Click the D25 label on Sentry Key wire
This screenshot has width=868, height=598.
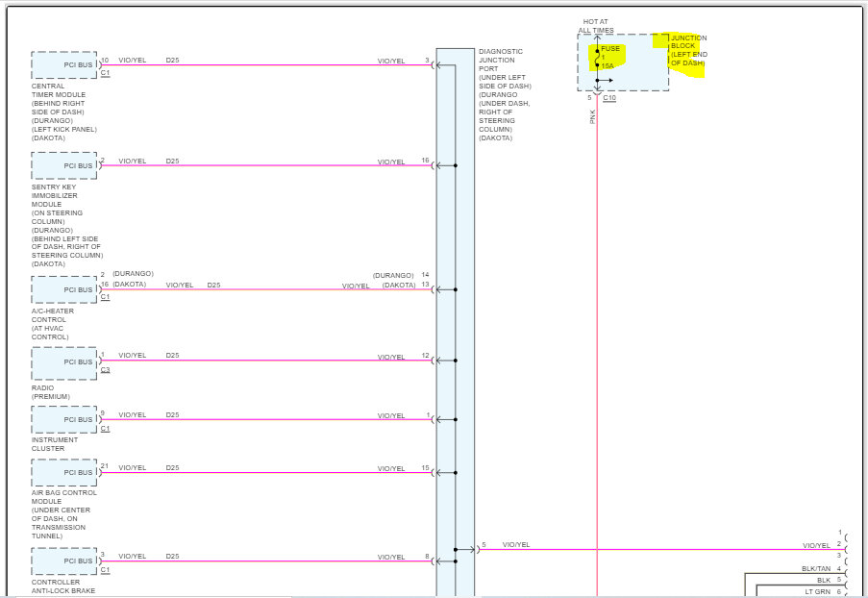click(x=172, y=162)
